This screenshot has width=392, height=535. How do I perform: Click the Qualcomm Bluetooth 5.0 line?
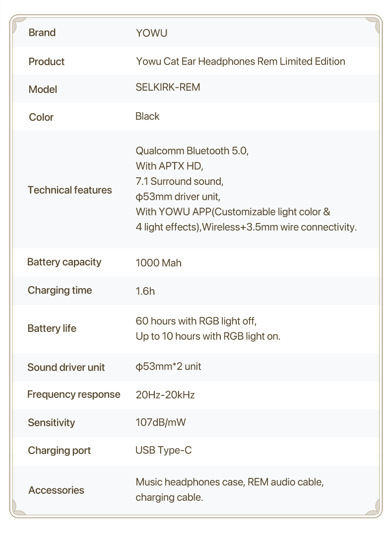pyautogui.click(x=192, y=151)
